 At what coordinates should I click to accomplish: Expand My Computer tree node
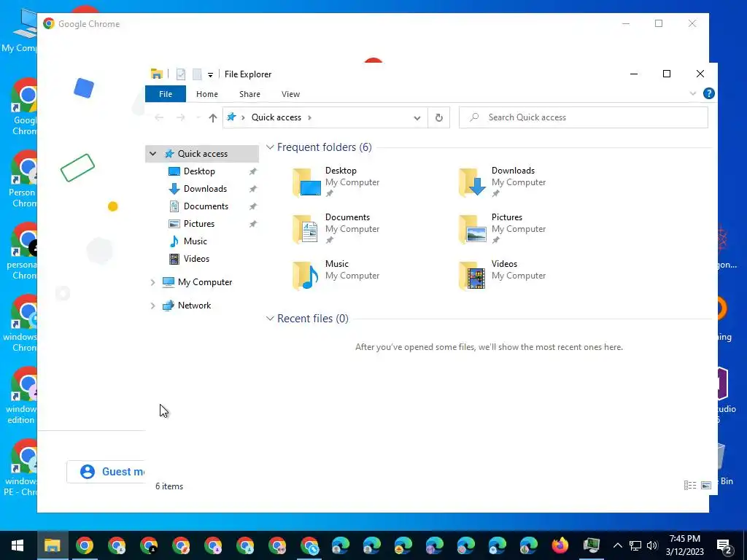click(153, 282)
